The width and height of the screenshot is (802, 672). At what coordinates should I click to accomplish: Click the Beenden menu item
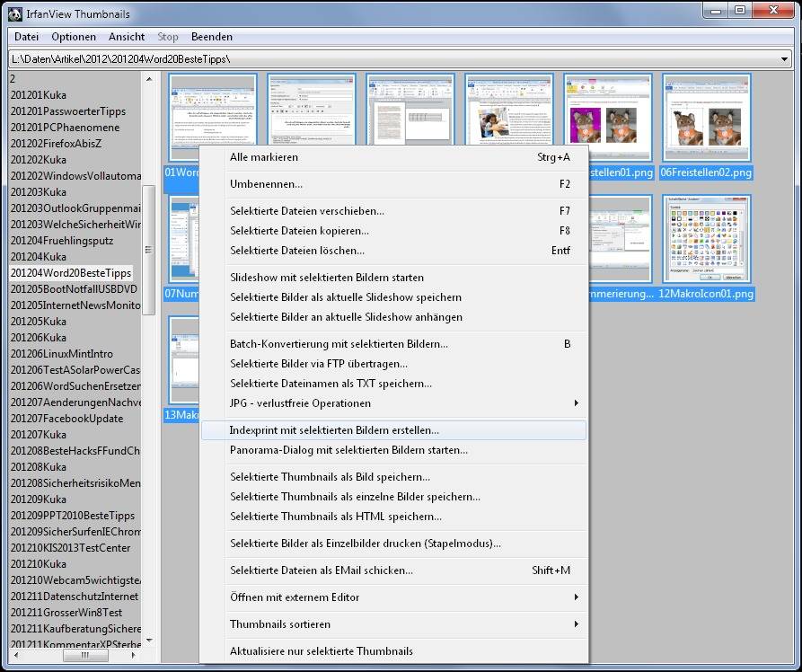pyautogui.click(x=212, y=37)
